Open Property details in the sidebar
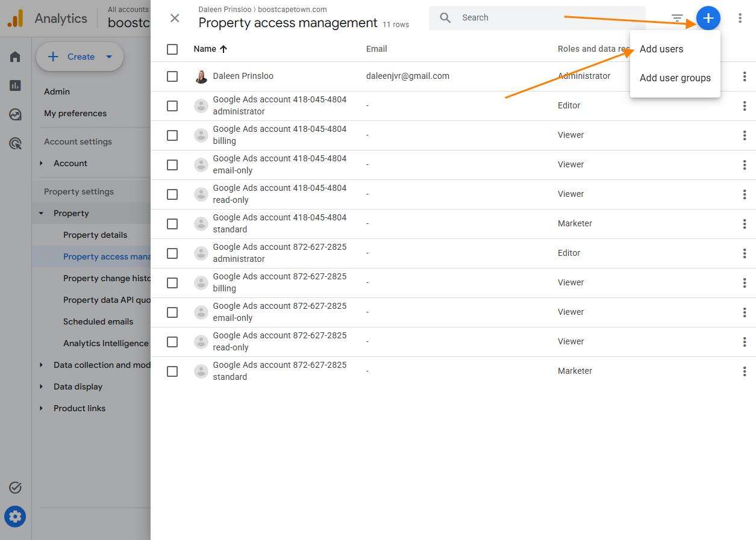Viewport: 756px width, 540px height. coord(95,235)
